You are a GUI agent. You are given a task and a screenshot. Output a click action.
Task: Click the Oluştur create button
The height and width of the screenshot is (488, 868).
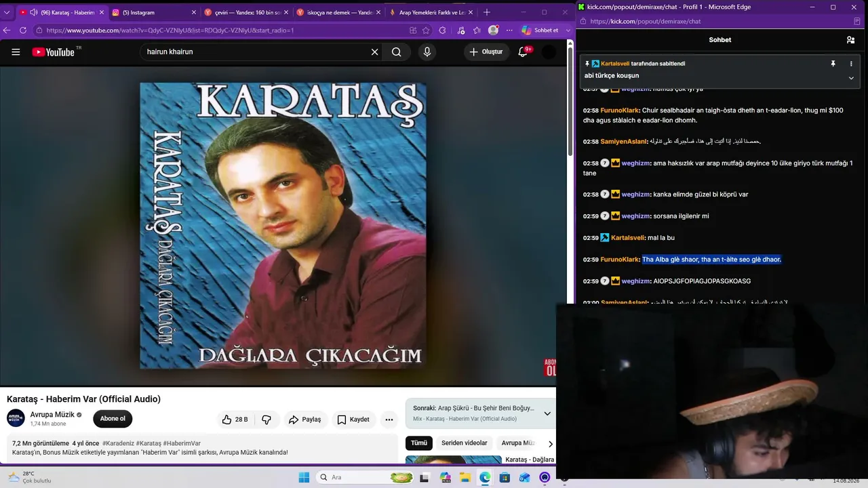[x=487, y=52]
